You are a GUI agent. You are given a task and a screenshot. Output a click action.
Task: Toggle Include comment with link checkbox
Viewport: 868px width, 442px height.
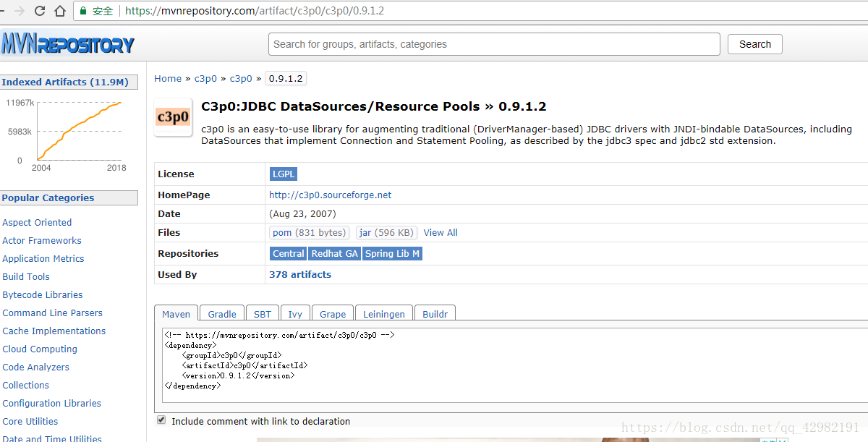point(161,420)
